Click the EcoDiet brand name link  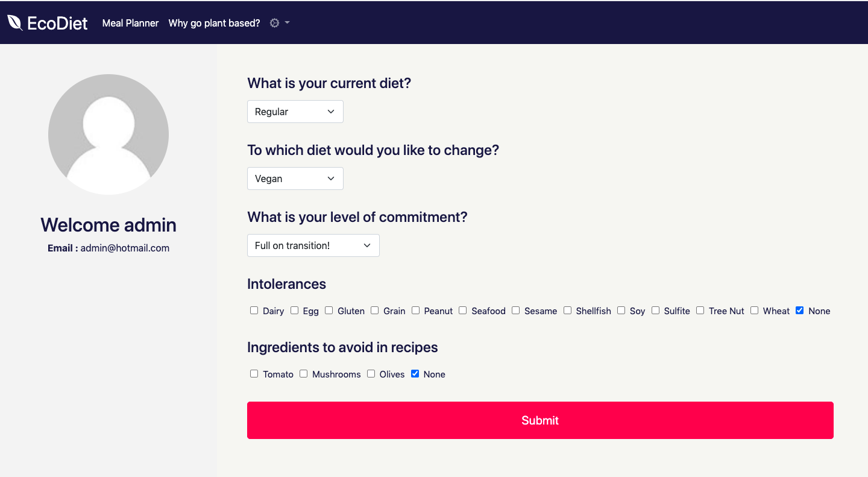click(x=58, y=23)
